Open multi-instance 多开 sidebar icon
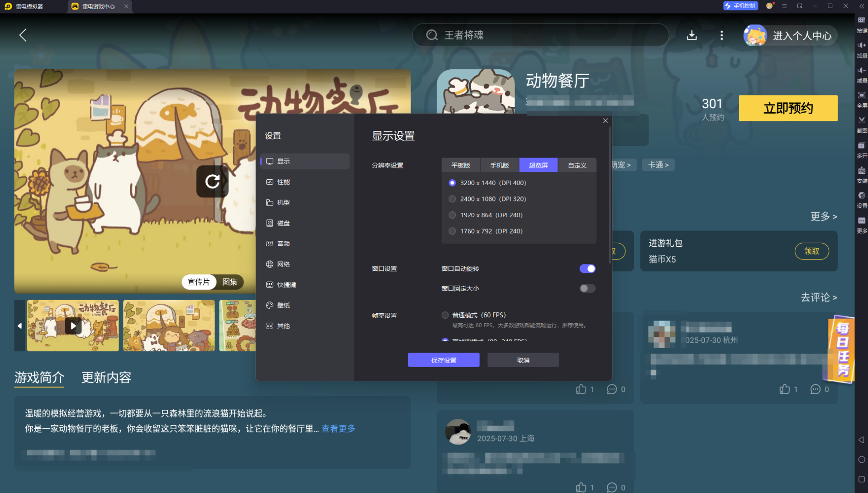Viewport: 868px width, 493px height. (x=861, y=149)
